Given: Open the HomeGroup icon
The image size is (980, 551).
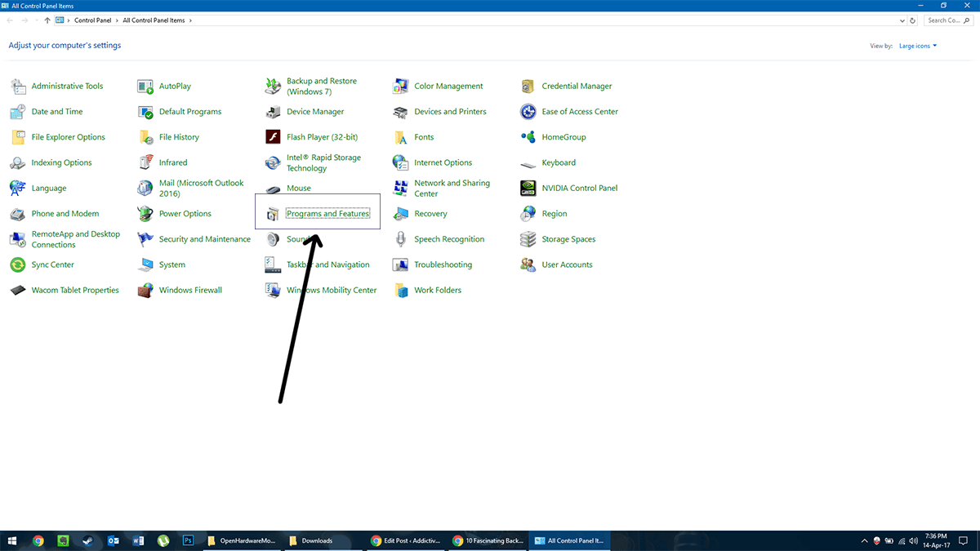Looking at the screenshot, I should pos(528,137).
